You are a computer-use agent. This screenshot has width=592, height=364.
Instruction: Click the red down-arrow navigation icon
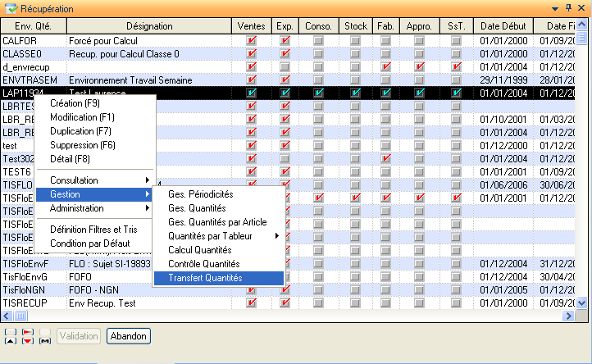pyautogui.click(x=28, y=340)
